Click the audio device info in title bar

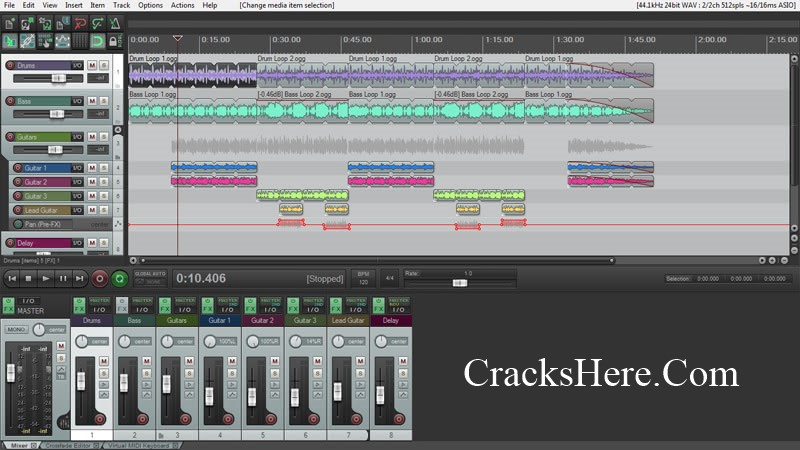[x=716, y=5]
